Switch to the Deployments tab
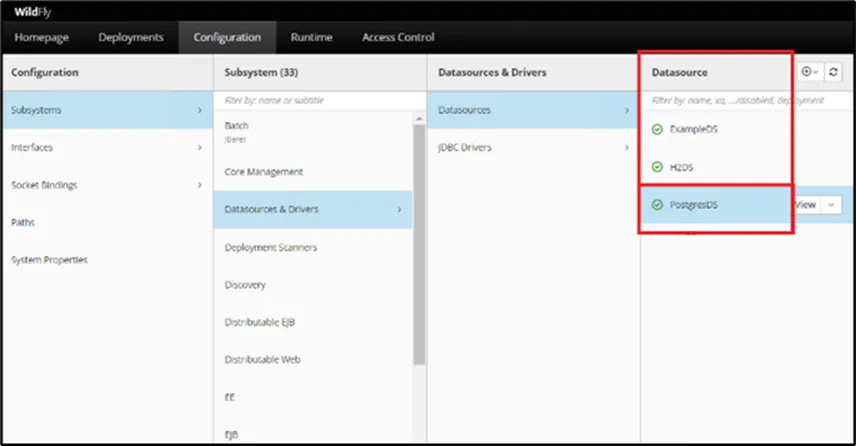This screenshot has height=446, width=856. (131, 38)
